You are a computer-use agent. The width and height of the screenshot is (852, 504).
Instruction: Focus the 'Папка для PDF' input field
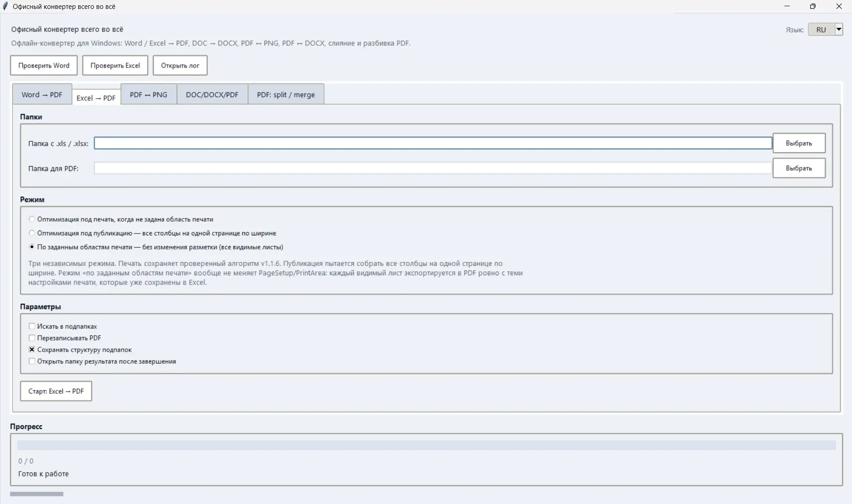[433, 168]
